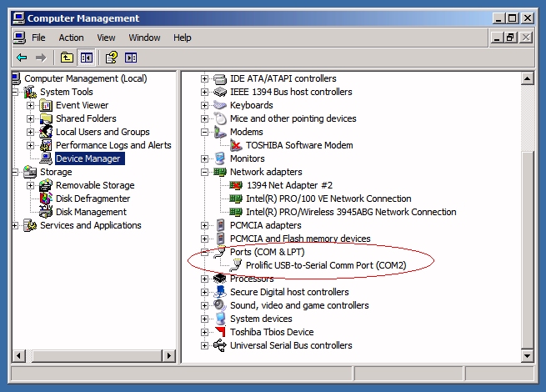This screenshot has height=392, width=546.
Task: Select the Ports (COM & LPT) category
Action: coord(268,252)
